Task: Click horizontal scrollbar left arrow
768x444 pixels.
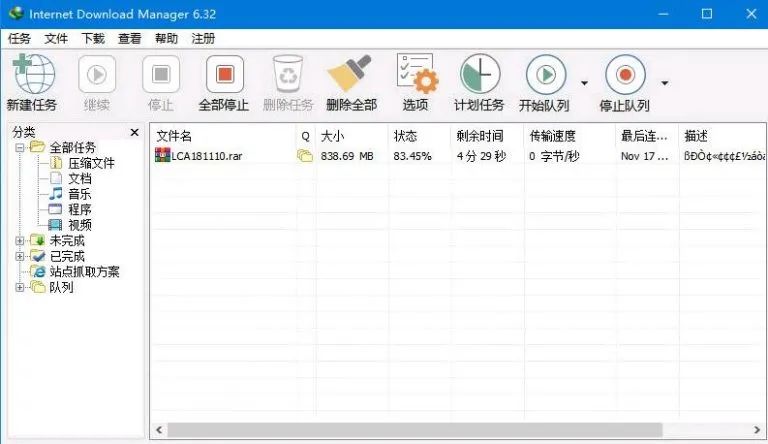Action: point(159,430)
